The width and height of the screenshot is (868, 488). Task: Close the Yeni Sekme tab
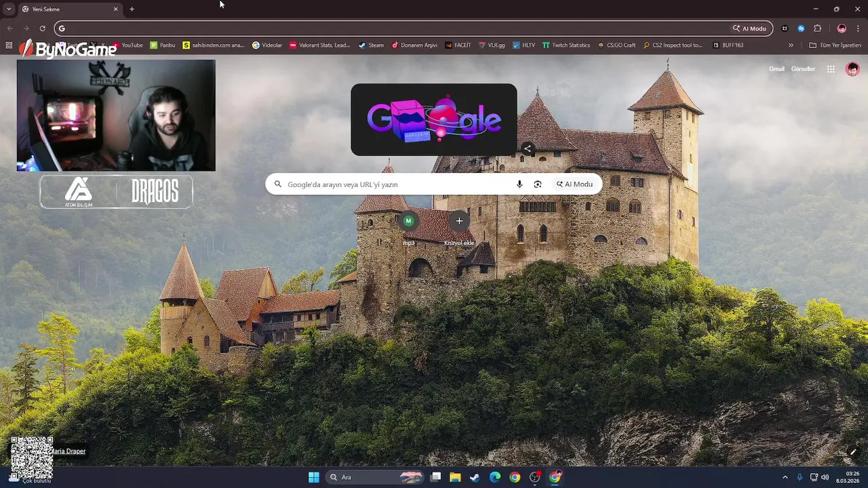click(x=115, y=9)
